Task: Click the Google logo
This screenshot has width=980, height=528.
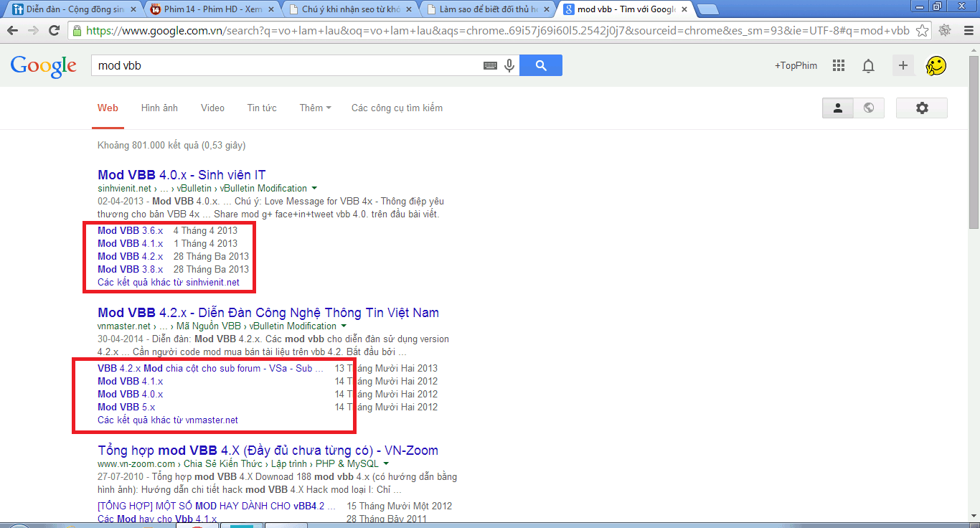Action: (x=43, y=66)
